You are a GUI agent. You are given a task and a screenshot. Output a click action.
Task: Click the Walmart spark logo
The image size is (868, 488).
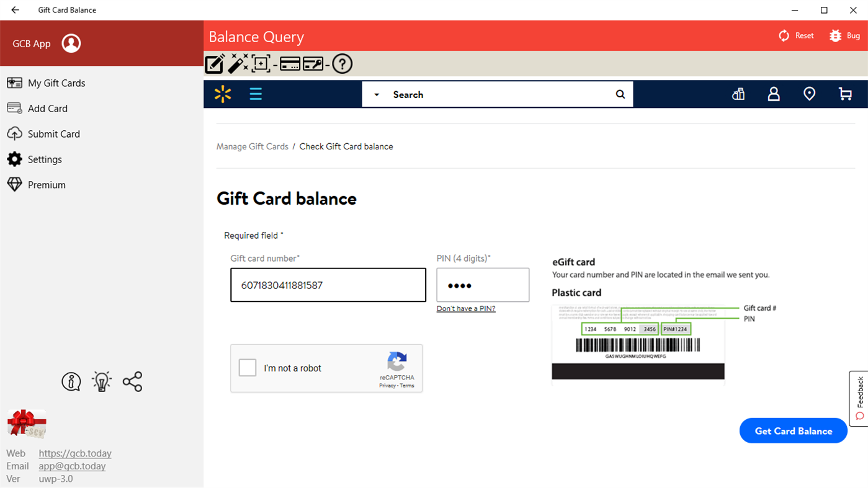(222, 94)
